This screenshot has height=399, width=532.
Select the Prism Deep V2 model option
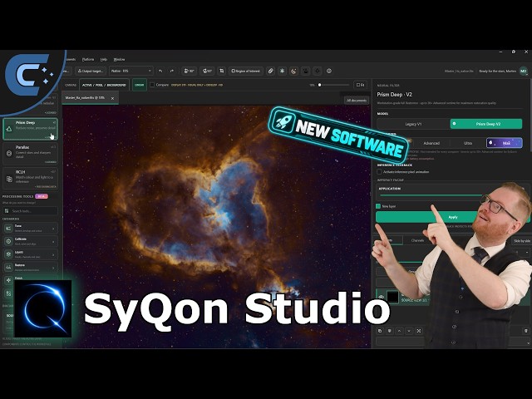(x=486, y=124)
